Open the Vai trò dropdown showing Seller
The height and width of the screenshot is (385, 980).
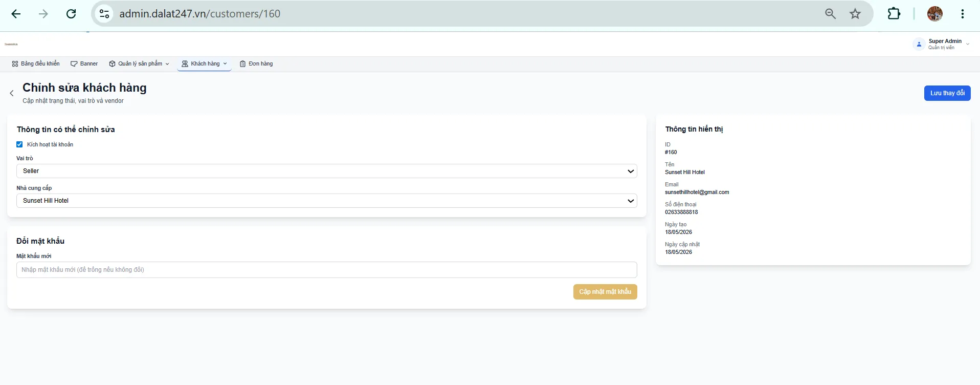pyautogui.click(x=327, y=171)
